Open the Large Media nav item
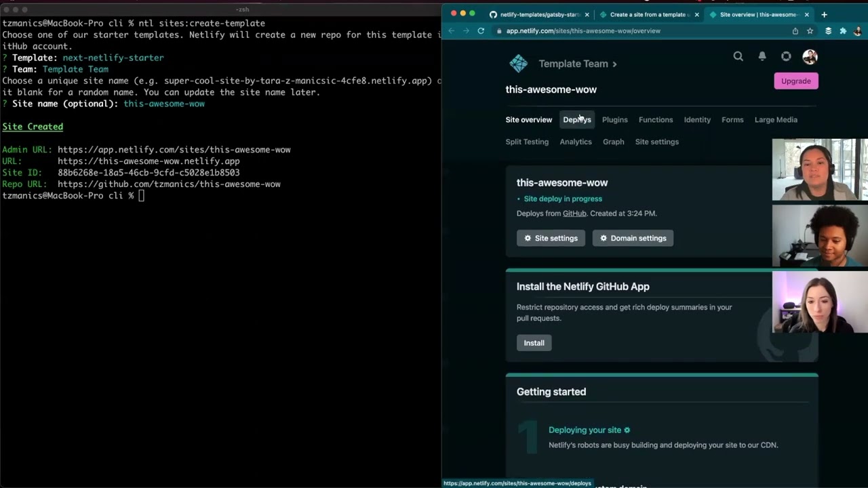The image size is (868, 488). 776,120
